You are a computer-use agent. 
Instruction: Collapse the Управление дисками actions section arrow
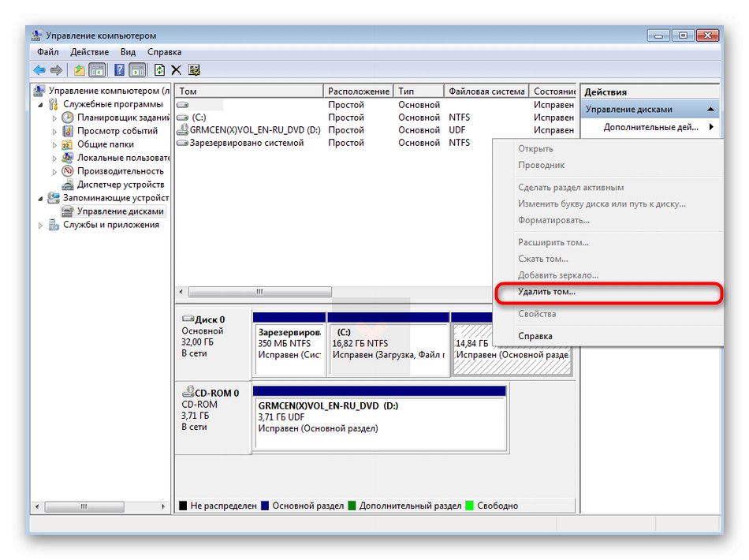click(711, 110)
